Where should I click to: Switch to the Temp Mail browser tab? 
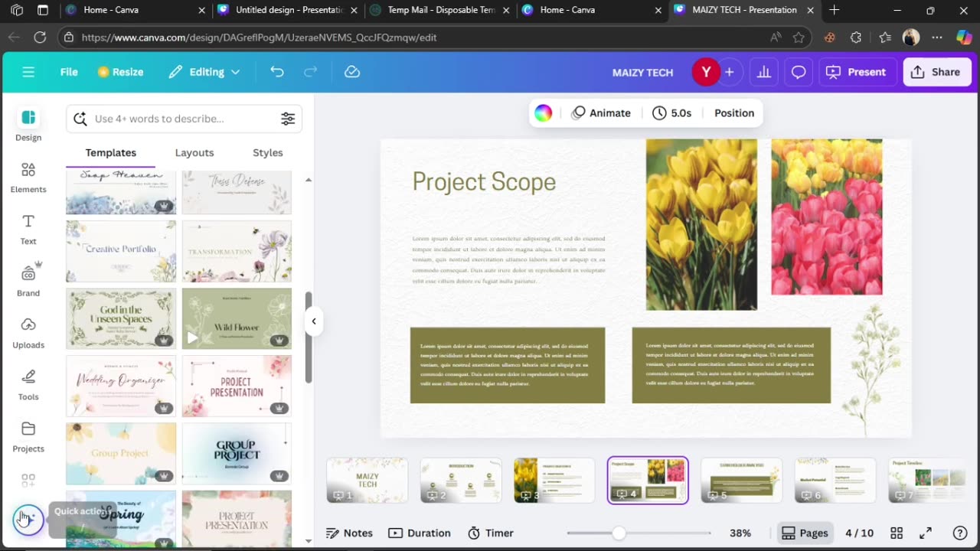(440, 10)
